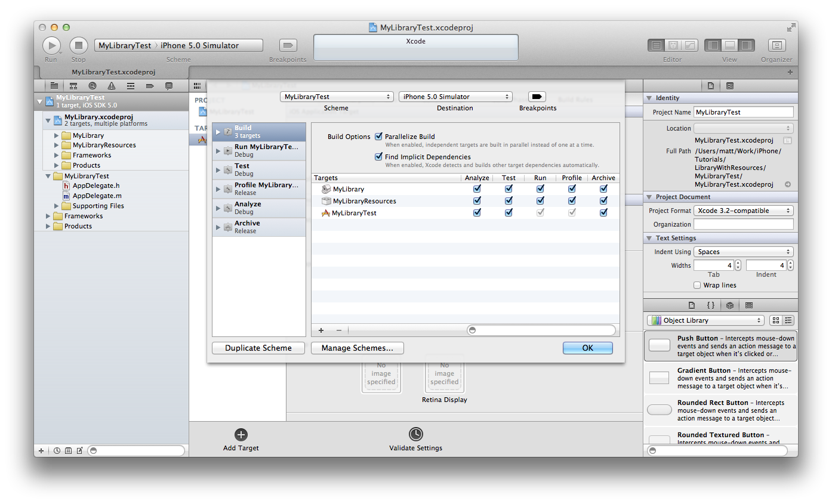Open the Organizer window
Screen dimensions: 832x504
pyautogui.click(x=776, y=45)
